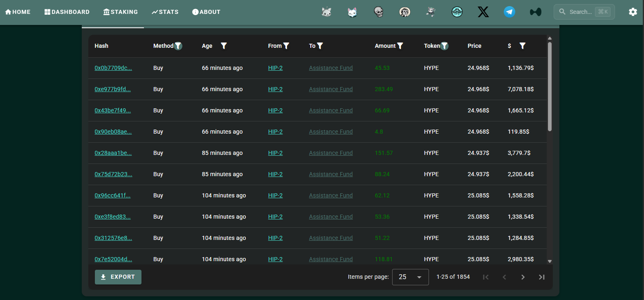Go to the Home page
This screenshot has height=300, width=644.
click(x=18, y=12)
